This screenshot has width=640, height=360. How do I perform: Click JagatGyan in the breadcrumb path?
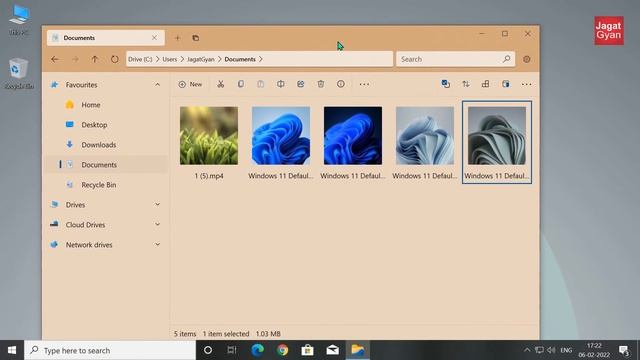pos(200,59)
